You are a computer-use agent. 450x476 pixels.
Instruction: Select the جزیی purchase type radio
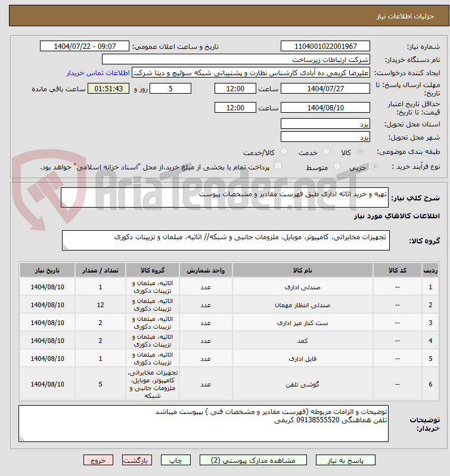375,166
